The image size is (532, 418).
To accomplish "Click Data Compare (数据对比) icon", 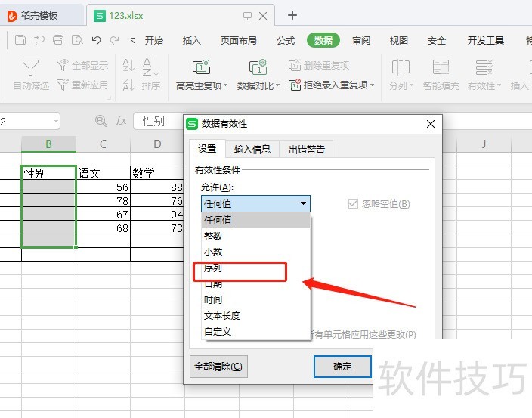I will pyautogui.click(x=258, y=67).
